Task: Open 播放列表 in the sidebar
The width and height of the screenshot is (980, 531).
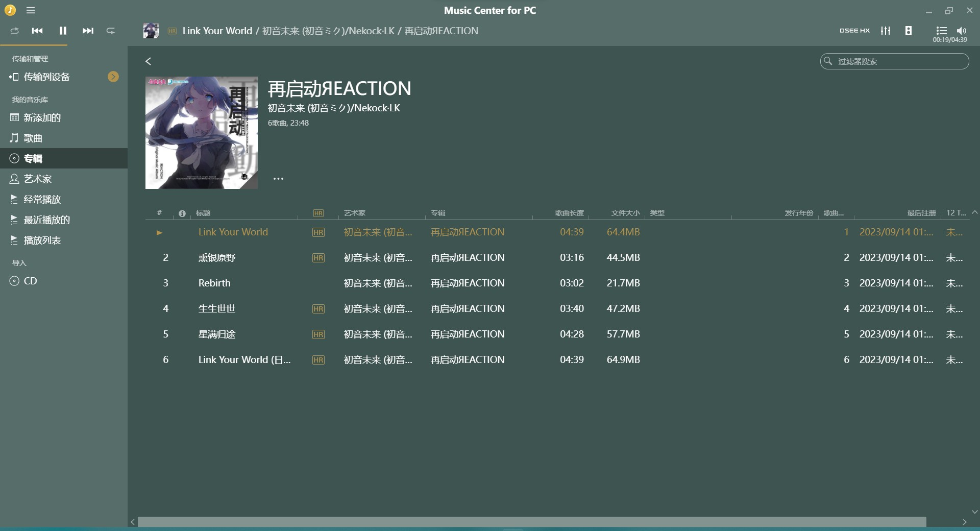Action: click(42, 240)
